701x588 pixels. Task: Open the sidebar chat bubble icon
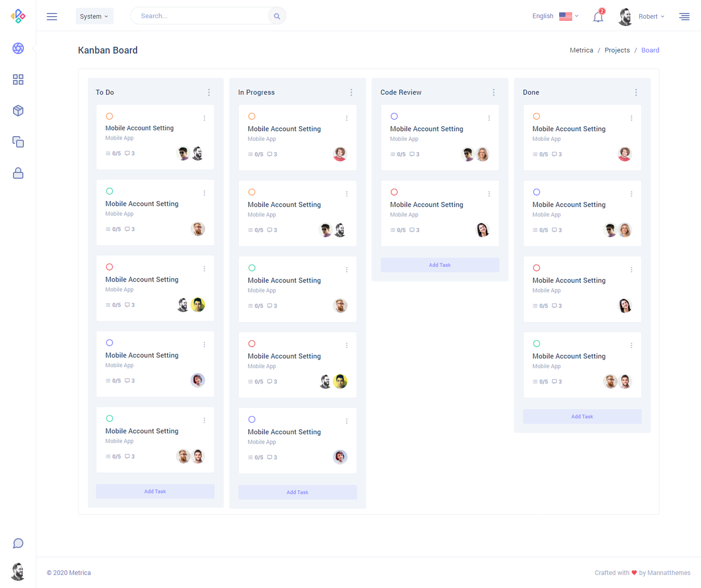18,543
